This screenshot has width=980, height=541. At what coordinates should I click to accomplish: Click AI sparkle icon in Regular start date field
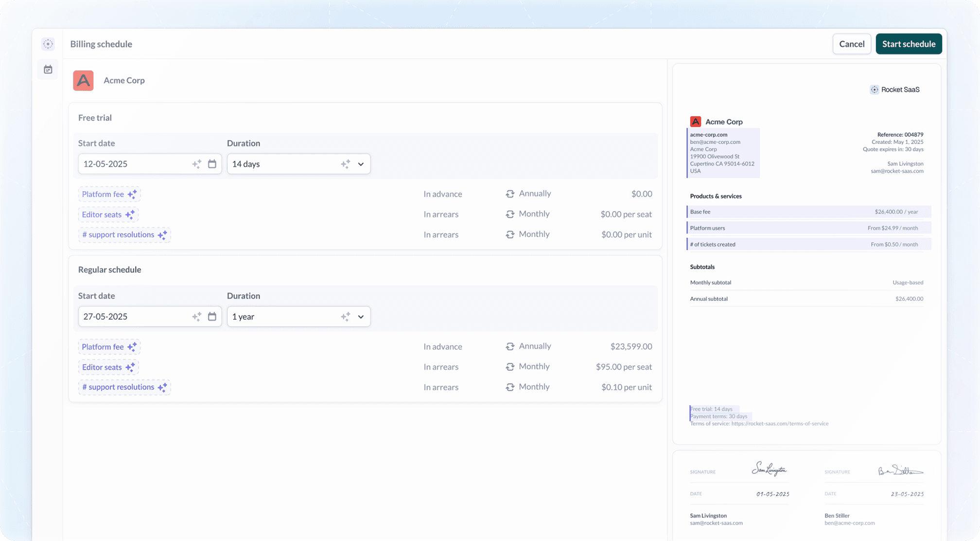196,317
